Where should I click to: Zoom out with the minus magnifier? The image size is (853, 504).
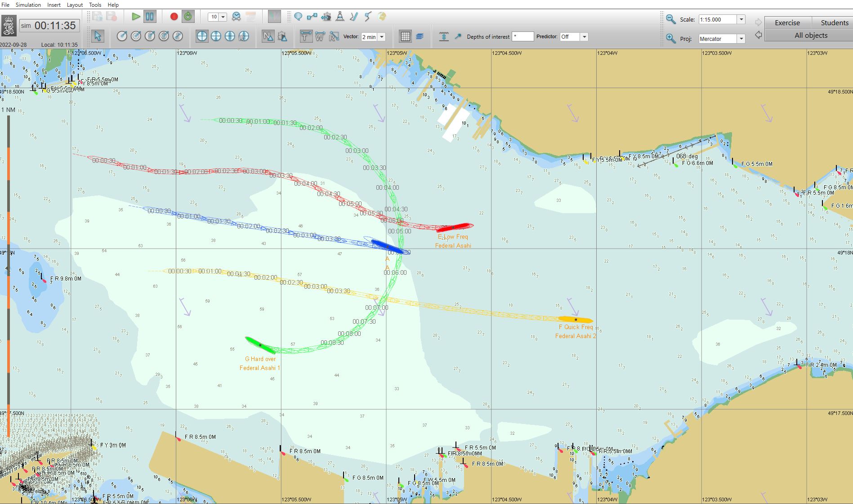tap(670, 19)
